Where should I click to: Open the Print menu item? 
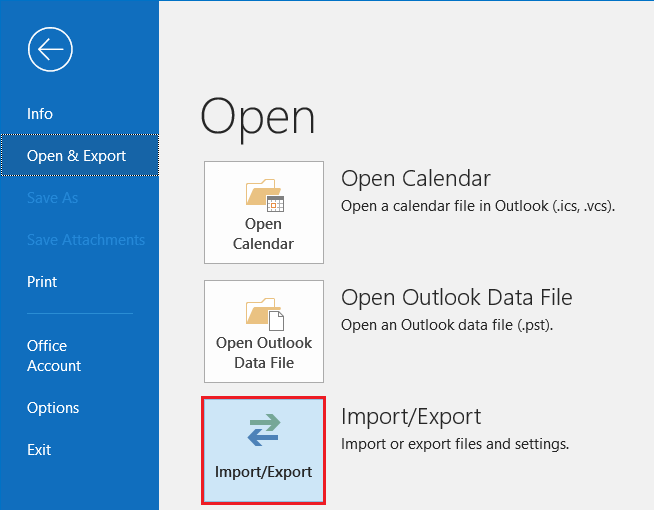(42, 281)
